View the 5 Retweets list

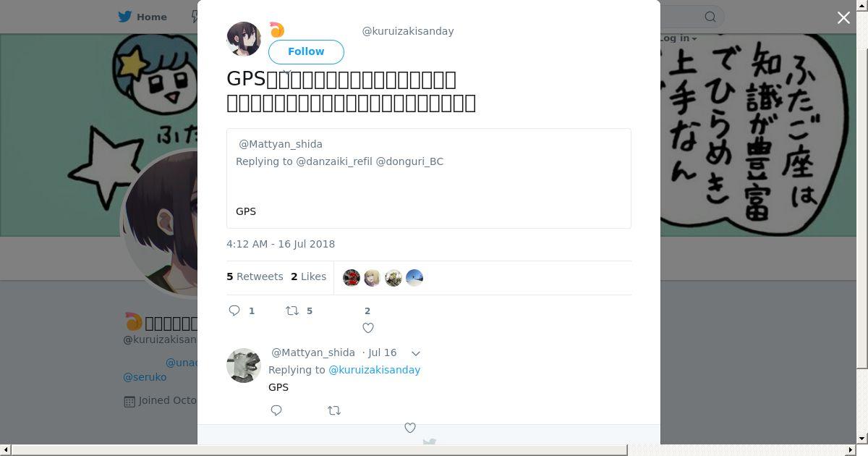tap(255, 276)
